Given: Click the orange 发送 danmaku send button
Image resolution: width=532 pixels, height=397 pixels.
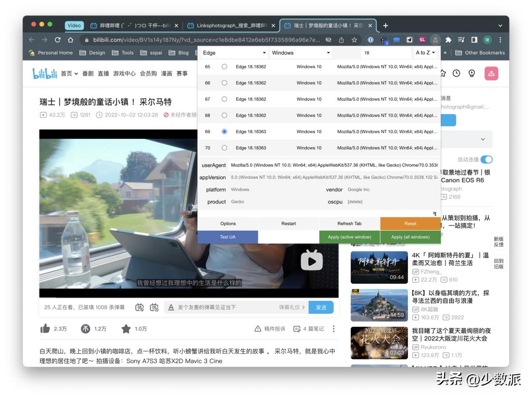Looking at the screenshot, I should [x=321, y=307].
